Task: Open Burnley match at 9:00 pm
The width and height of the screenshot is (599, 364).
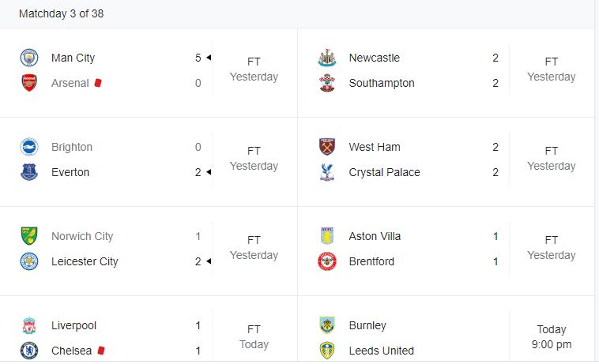Action: 551,337
